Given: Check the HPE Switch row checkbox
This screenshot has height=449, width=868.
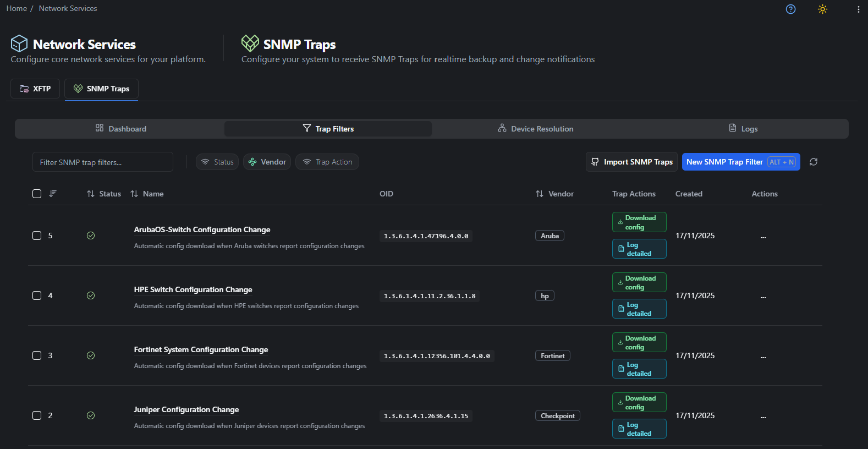Looking at the screenshot, I should click(x=37, y=295).
